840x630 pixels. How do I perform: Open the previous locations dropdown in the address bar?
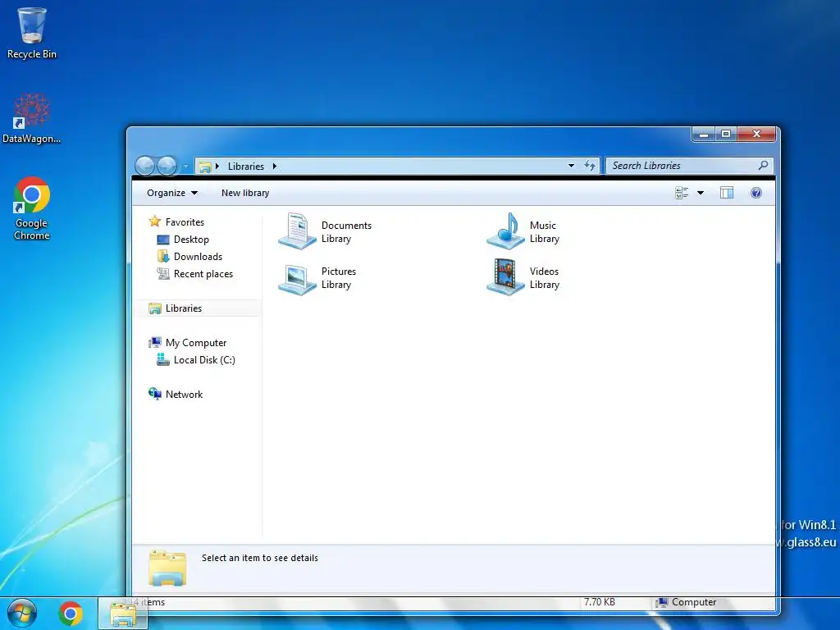tap(571, 166)
